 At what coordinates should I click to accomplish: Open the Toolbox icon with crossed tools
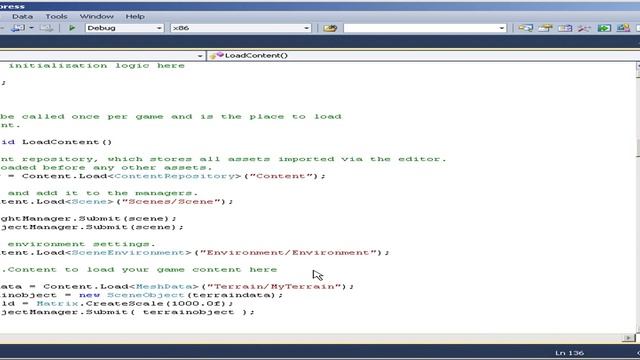coord(584,28)
